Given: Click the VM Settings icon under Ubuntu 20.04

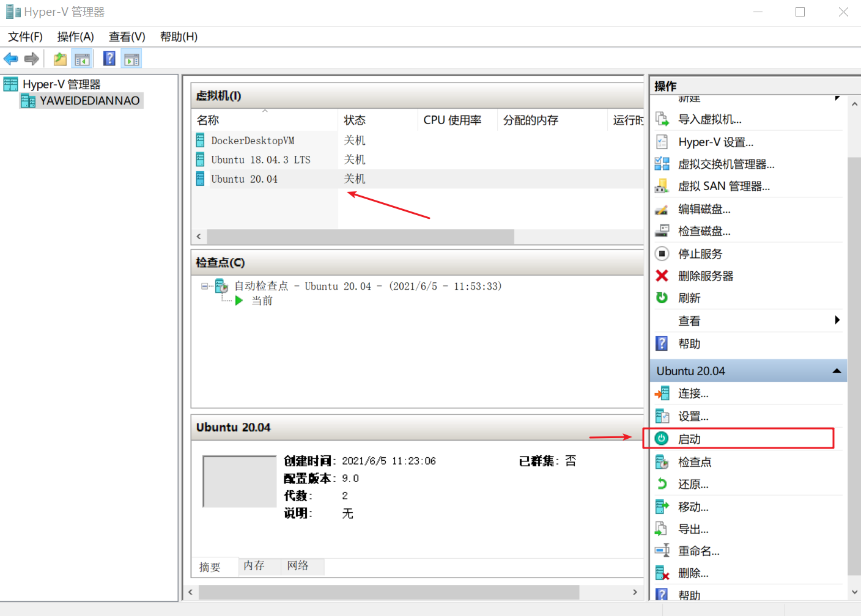Looking at the screenshot, I should pyautogui.click(x=662, y=416).
